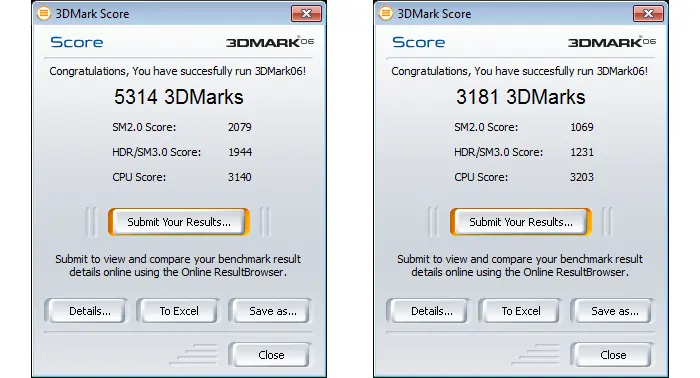This screenshot has height=378, width=700.
Task: Choose Save as in the 5314 3DMarks window
Action: point(270,311)
